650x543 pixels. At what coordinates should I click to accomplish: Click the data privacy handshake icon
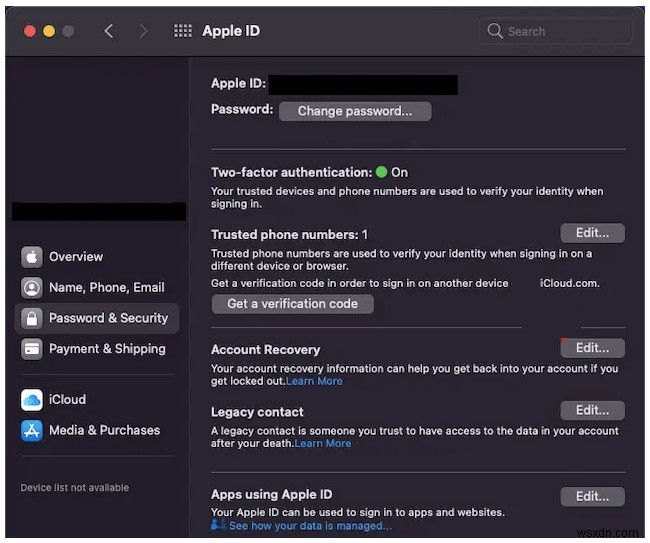pyautogui.click(x=218, y=525)
